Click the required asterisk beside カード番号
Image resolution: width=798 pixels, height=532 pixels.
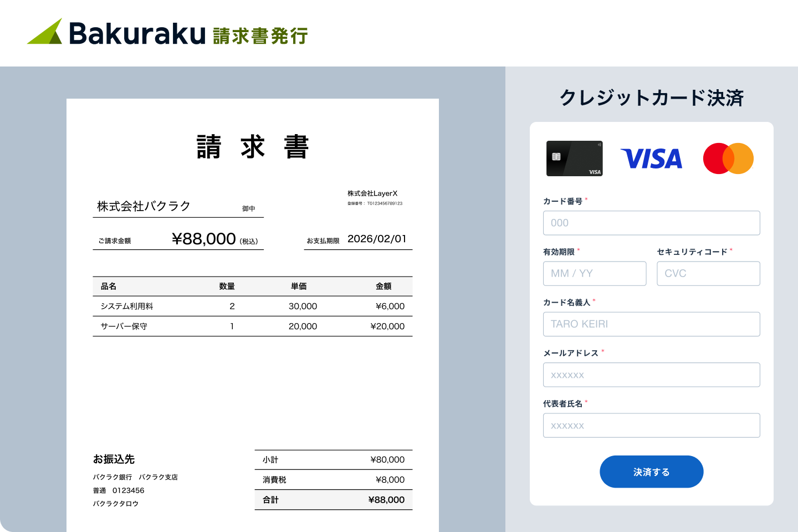tap(586, 199)
